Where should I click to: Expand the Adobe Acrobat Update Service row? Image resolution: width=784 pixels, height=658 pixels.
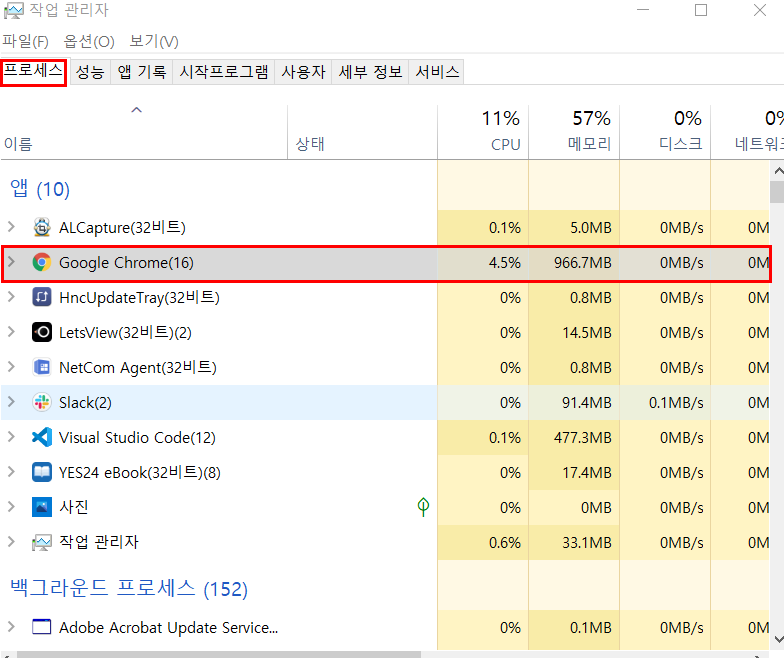tap(11, 626)
